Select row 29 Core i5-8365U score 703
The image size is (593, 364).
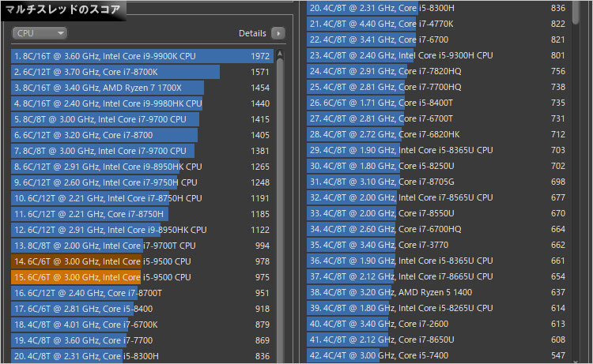(x=438, y=150)
